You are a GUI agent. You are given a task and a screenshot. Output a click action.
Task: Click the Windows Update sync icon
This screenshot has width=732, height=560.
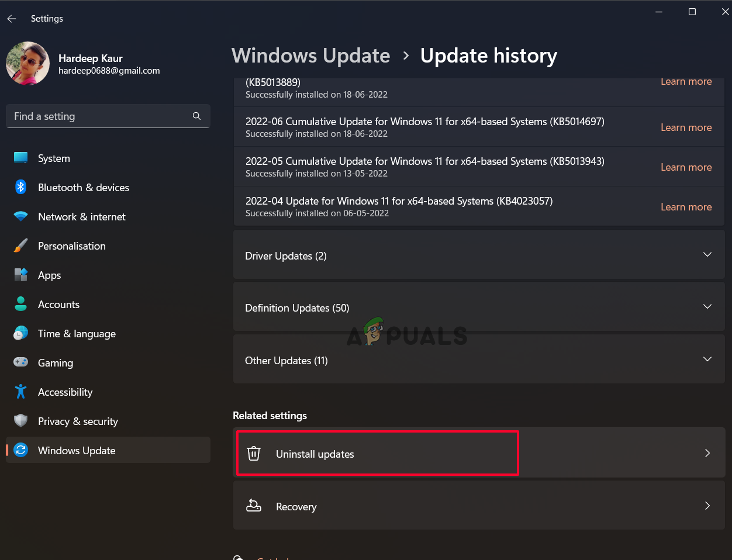[x=21, y=450]
